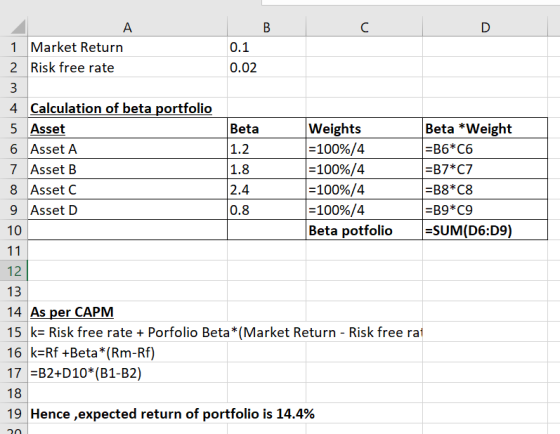560x434 pixels.
Task: Click the k= Risk free rate formula text
Action: (226, 332)
